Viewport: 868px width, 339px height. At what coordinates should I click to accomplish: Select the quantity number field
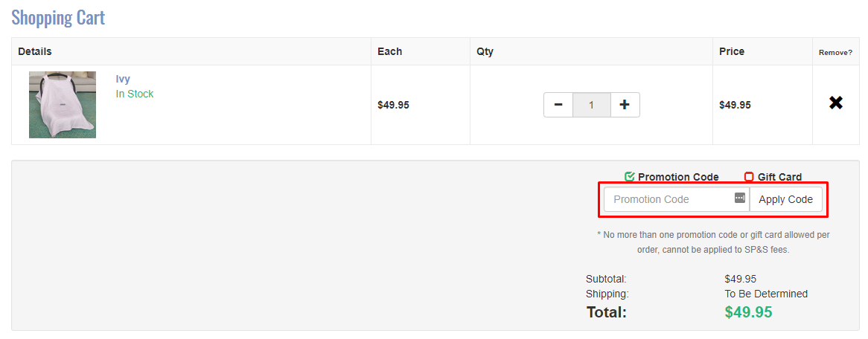(x=591, y=105)
